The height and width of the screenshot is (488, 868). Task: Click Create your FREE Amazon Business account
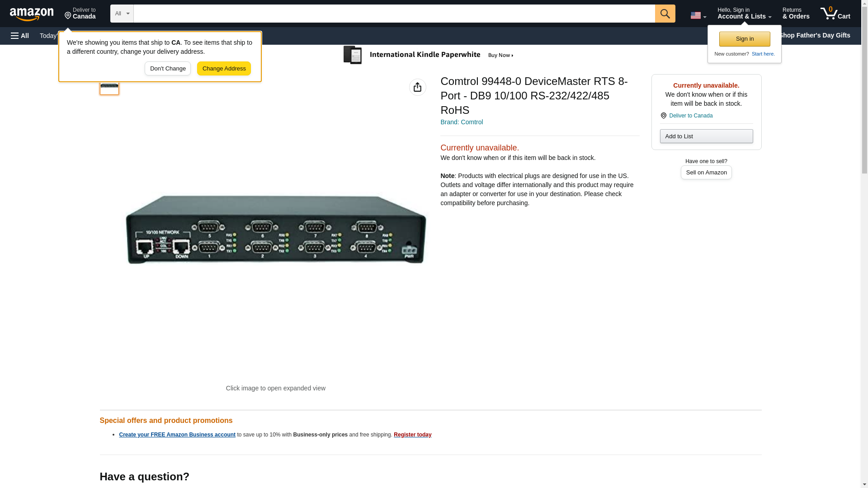point(177,435)
